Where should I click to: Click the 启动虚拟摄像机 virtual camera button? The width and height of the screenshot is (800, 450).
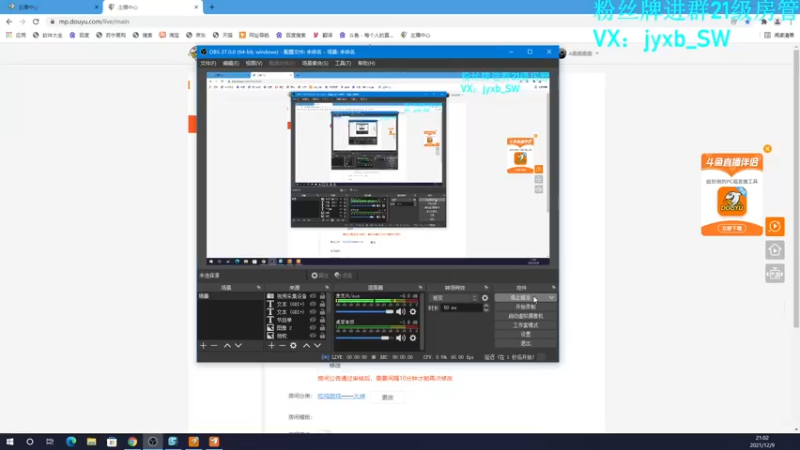point(526,316)
